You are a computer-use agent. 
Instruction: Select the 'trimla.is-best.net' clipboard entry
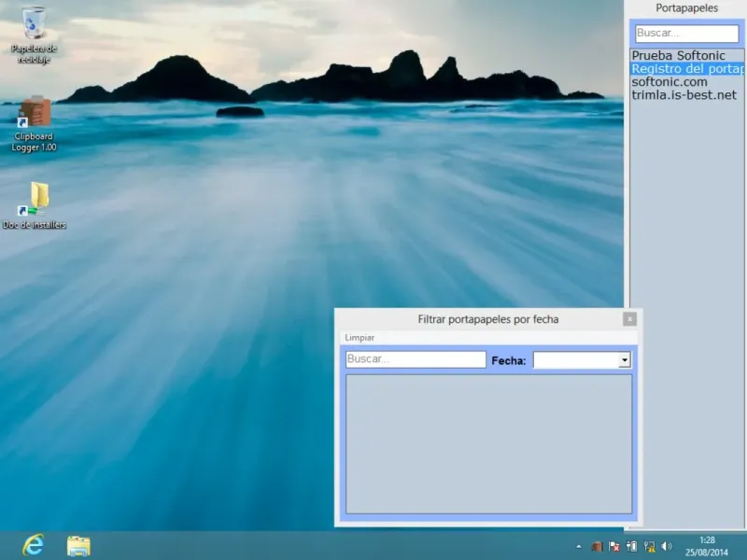tap(684, 95)
